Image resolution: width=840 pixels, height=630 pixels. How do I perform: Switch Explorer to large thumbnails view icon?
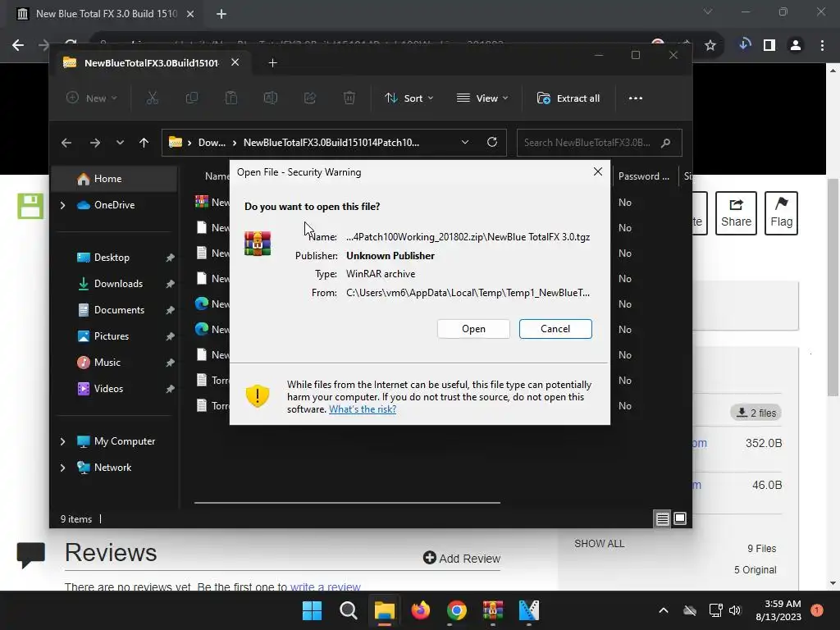[x=680, y=518]
